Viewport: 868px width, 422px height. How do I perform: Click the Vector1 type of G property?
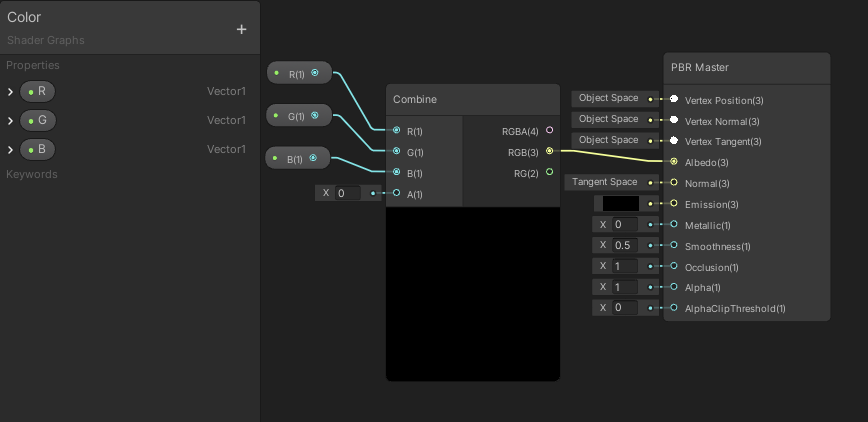point(226,120)
